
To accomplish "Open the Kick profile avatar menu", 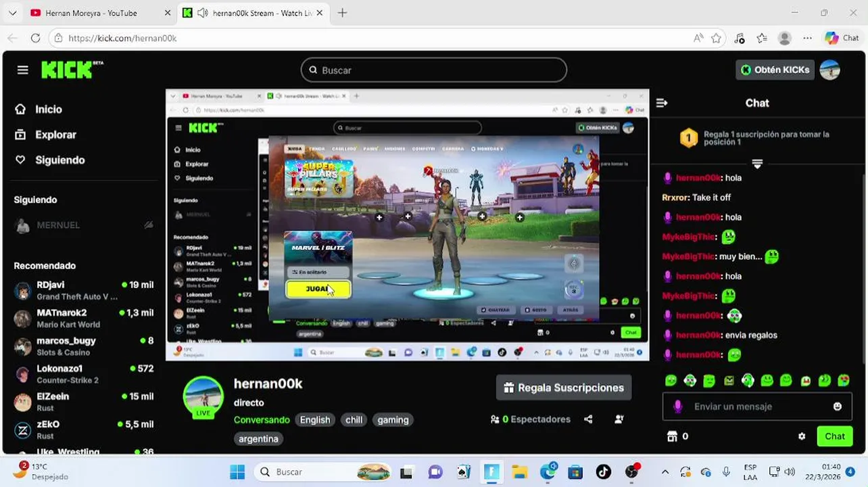I will [829, 70].
